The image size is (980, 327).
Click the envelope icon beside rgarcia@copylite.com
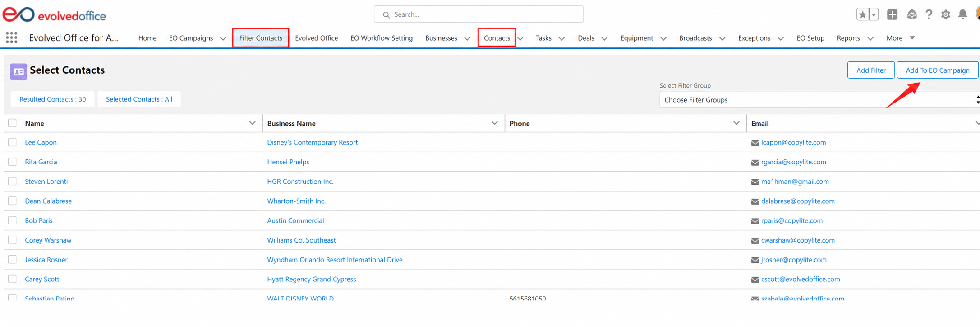point(755,162)
